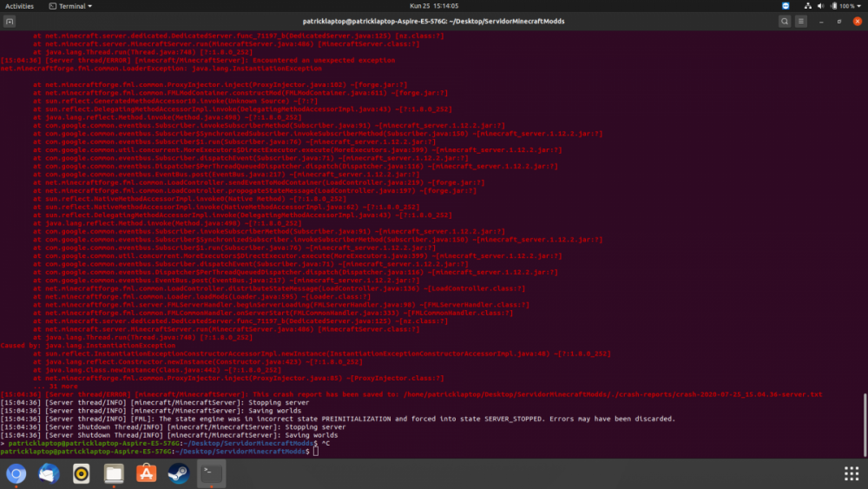Image resolution: width=868 pixels, height=489 pixels.
Task: Open Rhythmbox music player in dock
Action: 82,473
